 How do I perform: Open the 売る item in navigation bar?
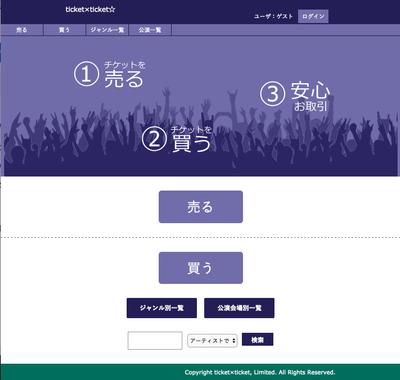coord(22,30)
